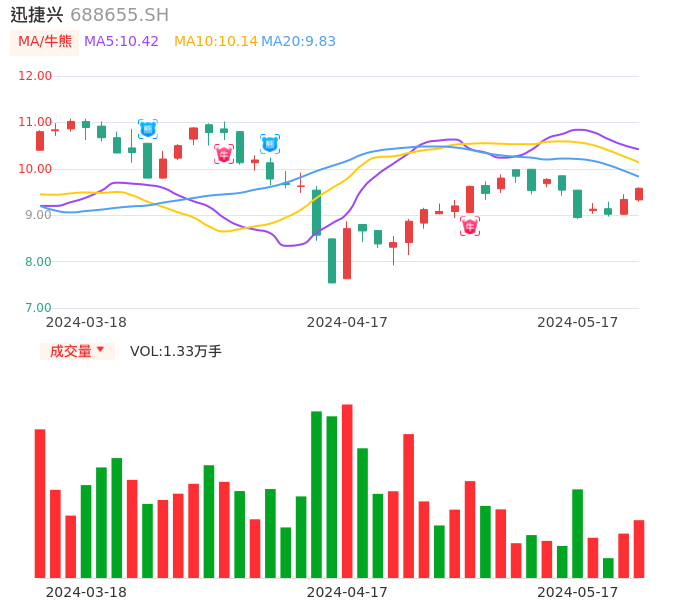The image size is (686, 606).
Task: Click the last red candlestick at right
Action: tap(639, 194)
